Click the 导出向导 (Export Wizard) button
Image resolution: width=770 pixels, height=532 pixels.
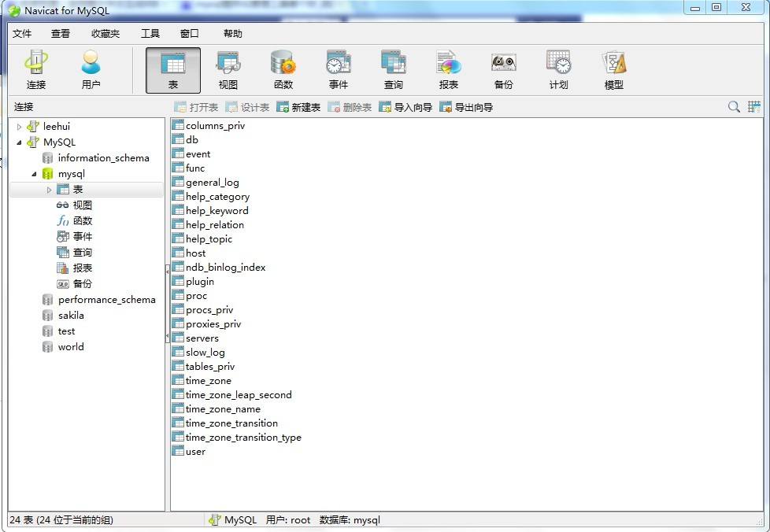click(466, 107)
